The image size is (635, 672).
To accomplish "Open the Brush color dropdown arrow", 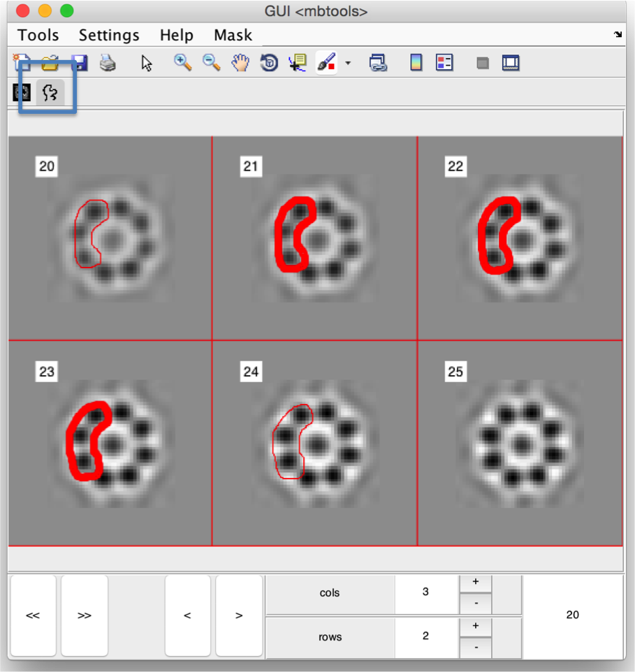I will coord(348,63).
